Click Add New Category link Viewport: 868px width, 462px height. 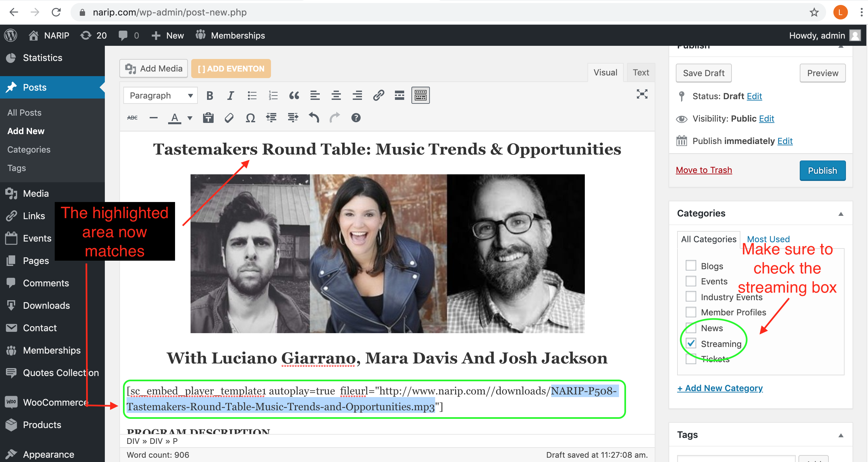click(720, 388)
